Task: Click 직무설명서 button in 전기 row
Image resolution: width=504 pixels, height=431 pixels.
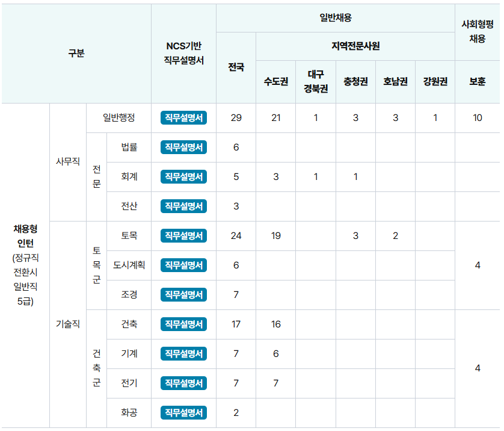Action: [x=183, y=383]
